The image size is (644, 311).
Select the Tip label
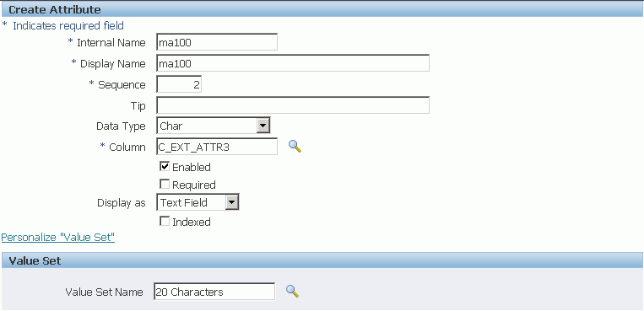click(138, 106)
